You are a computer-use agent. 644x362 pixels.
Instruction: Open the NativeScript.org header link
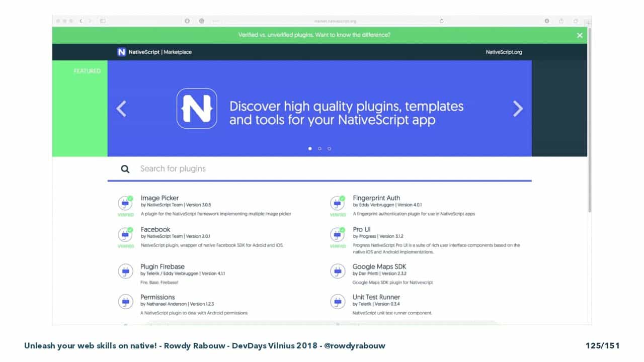tap(504, 52)
